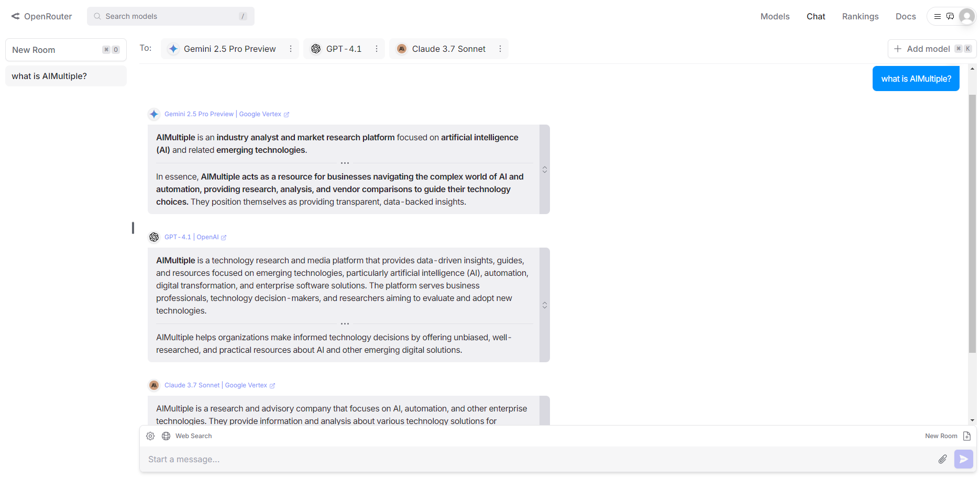This screenshot has width=980, height=480.
Task: Open Claude 3.7 Sonnet model link
Action: [192, 385]
